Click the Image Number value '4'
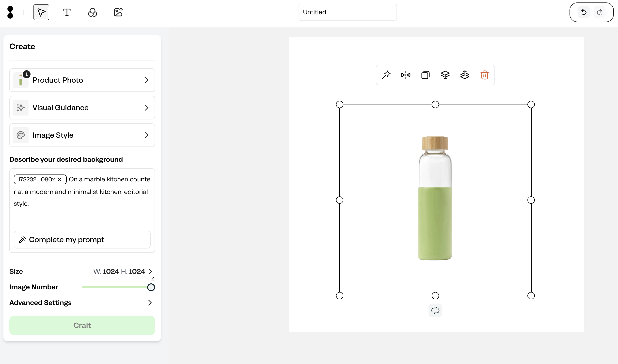Viewport: 618px width, 364px height. pos(153,279)
